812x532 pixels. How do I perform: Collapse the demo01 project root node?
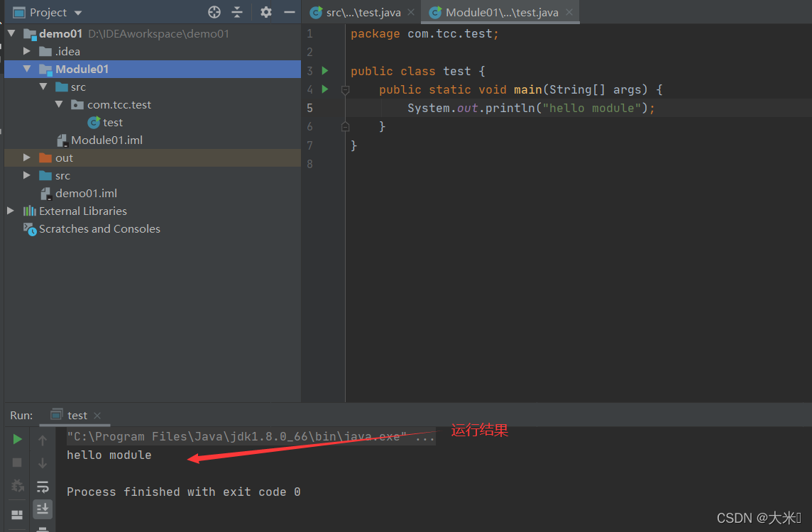12,33
